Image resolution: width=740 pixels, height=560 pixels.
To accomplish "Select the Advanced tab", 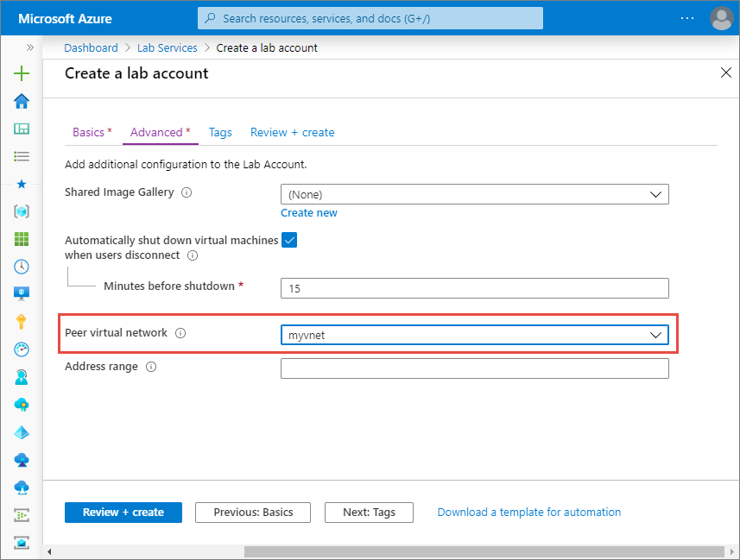I will click(x=161, y=133).
